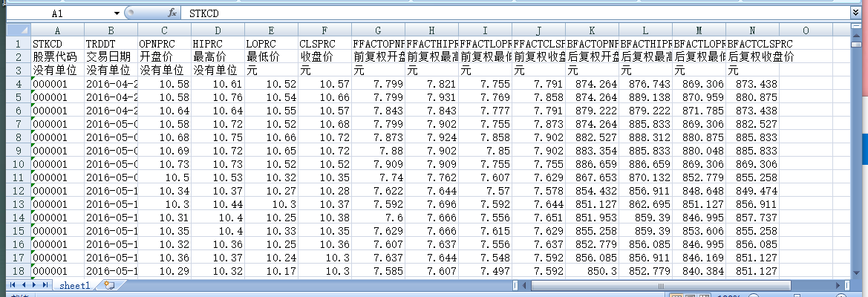Select column A header
This screenshot has height=297, width=868.
pyautogui.click(x=58, y=30)
